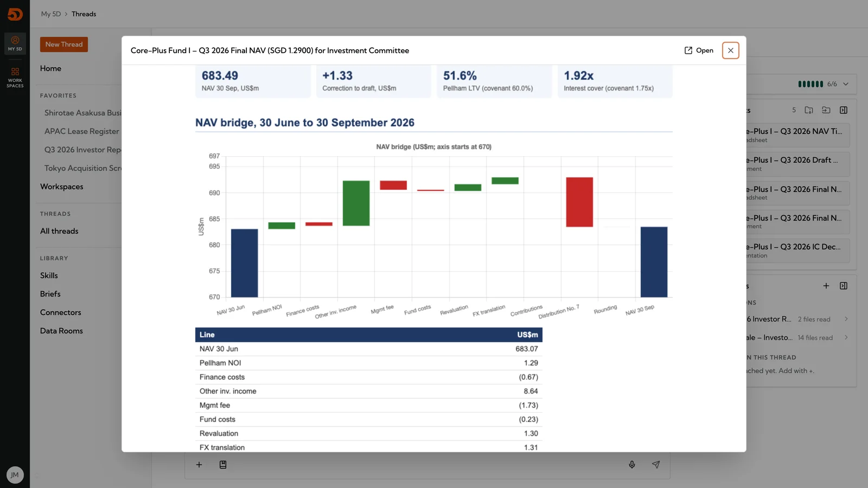
Task: Open the My 5D sidebar icon
Action: click(15, 43)
